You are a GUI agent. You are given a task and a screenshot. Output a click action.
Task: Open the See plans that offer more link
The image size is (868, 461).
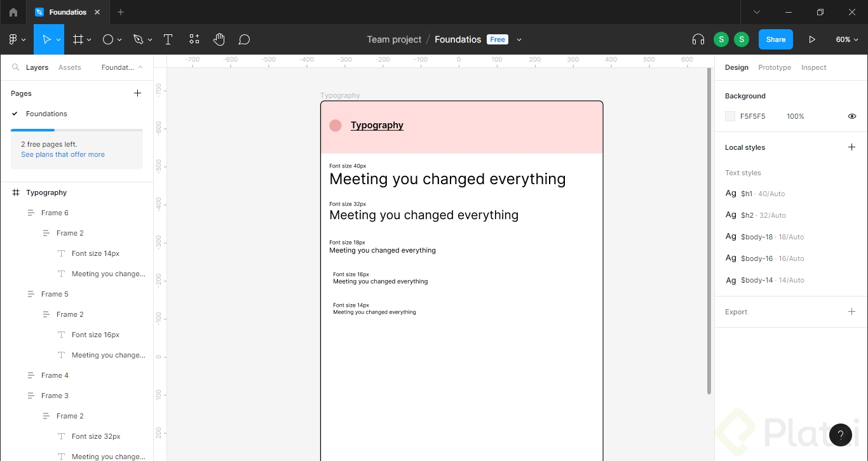tap(63, 154)
